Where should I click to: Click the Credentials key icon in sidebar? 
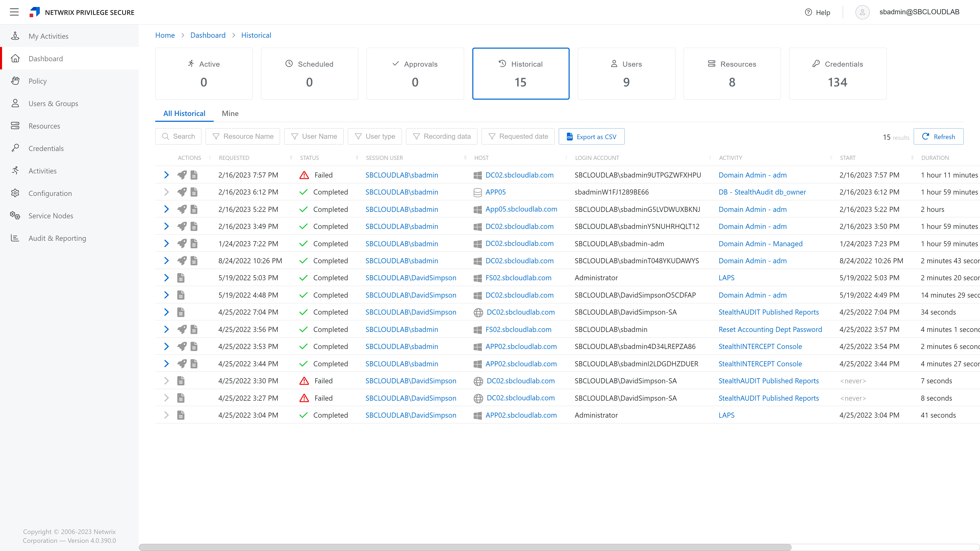point(15,148)
